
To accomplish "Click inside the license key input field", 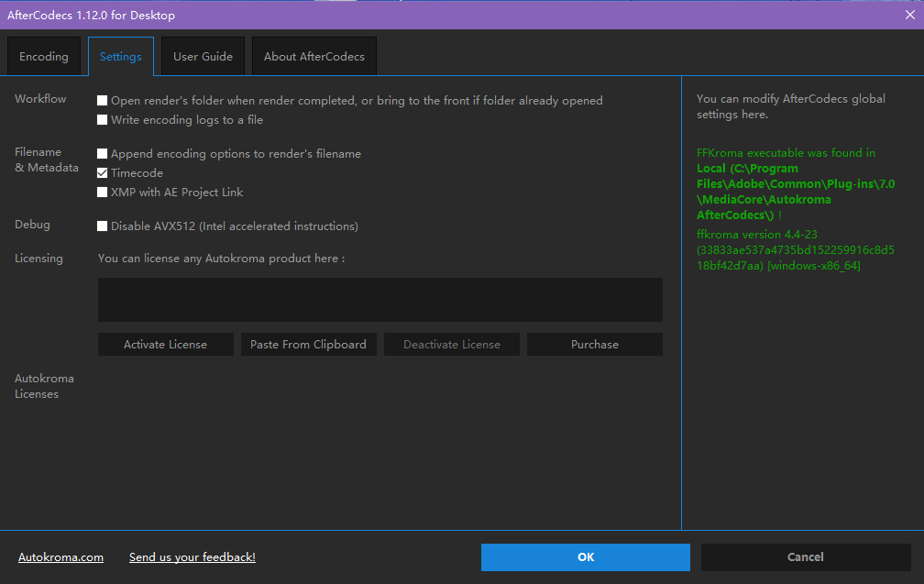I will pos(379,300).
